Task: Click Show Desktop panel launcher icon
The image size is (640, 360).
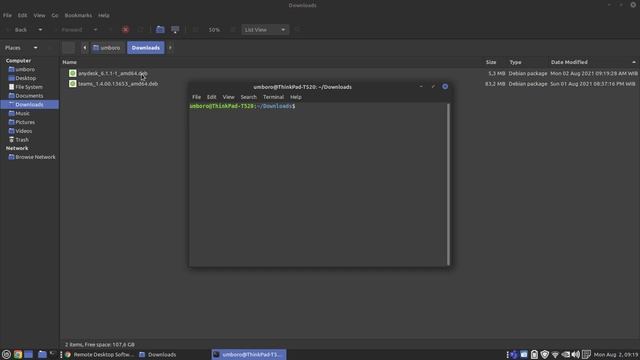Action: (28, 355)
